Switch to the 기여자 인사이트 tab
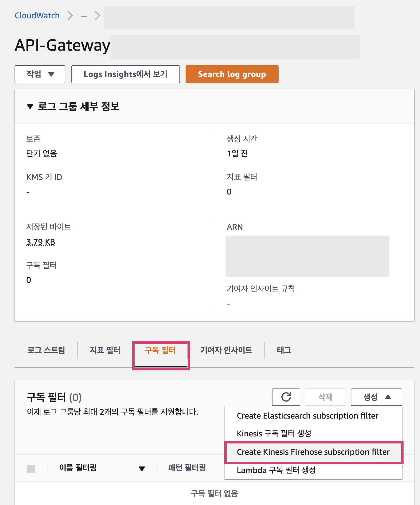The height and width of the screenshot is (505, 420). tap(226, 350)
